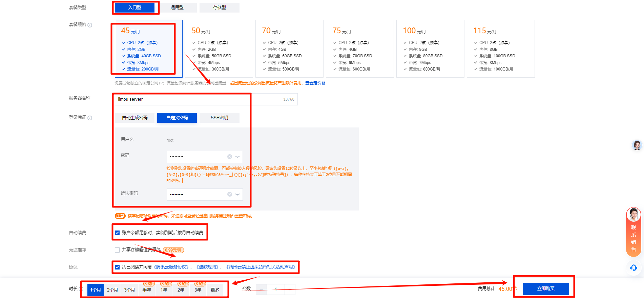This screenshot has height=300, width=644.
Task: Increase server count with plus button
Action: [x=290, y=289]
